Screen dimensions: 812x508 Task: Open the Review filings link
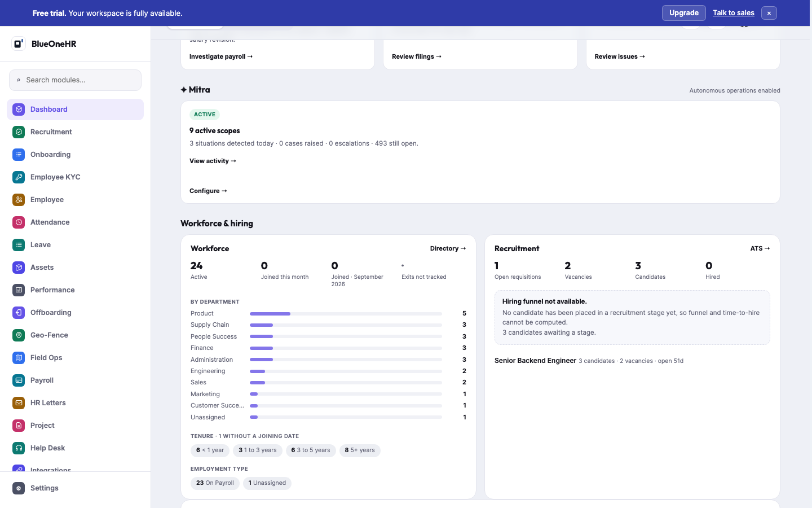[417, 56]
